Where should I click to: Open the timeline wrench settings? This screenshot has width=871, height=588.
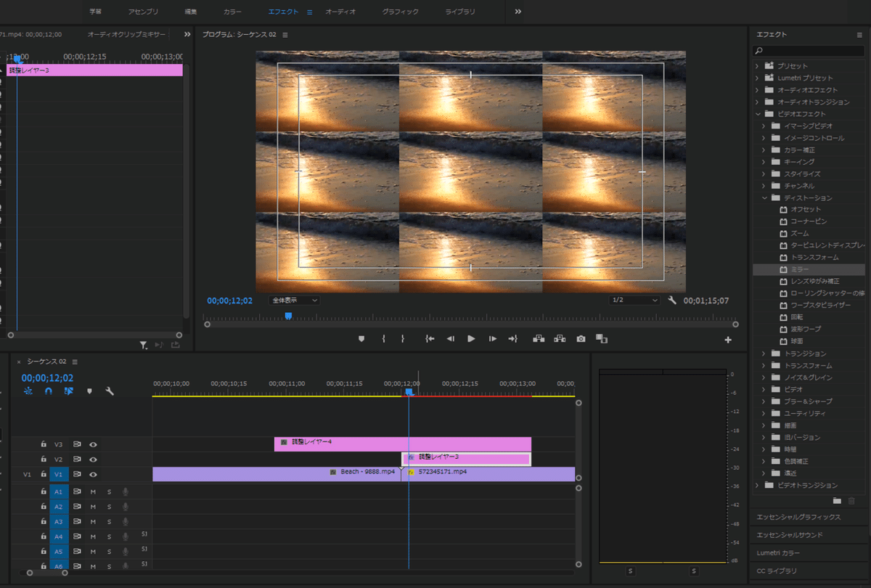110,391
